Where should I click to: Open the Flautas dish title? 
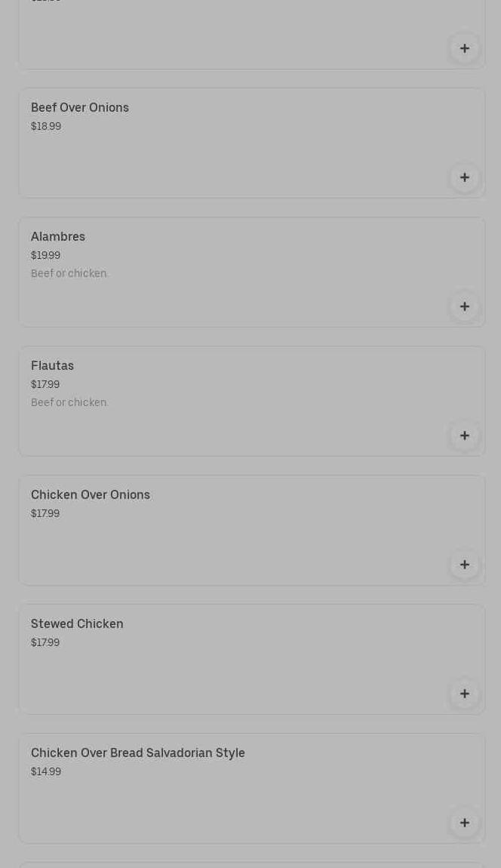click(53, 365)
